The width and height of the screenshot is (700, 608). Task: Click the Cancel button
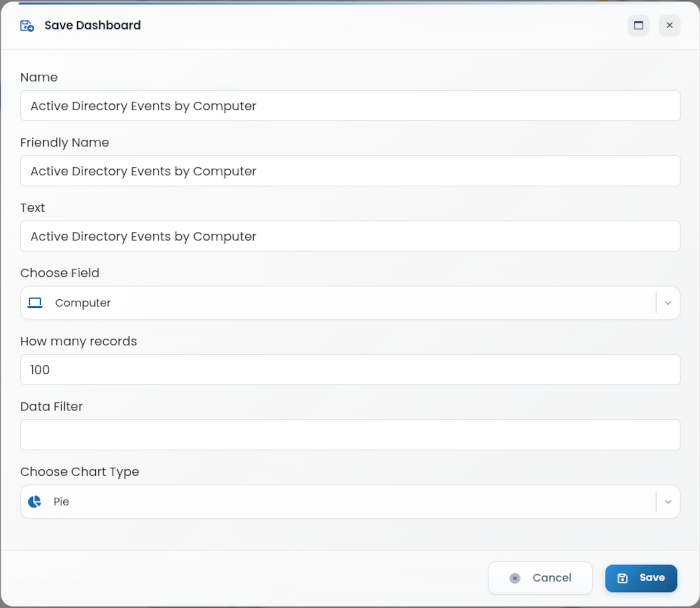[x=540, y=579]
